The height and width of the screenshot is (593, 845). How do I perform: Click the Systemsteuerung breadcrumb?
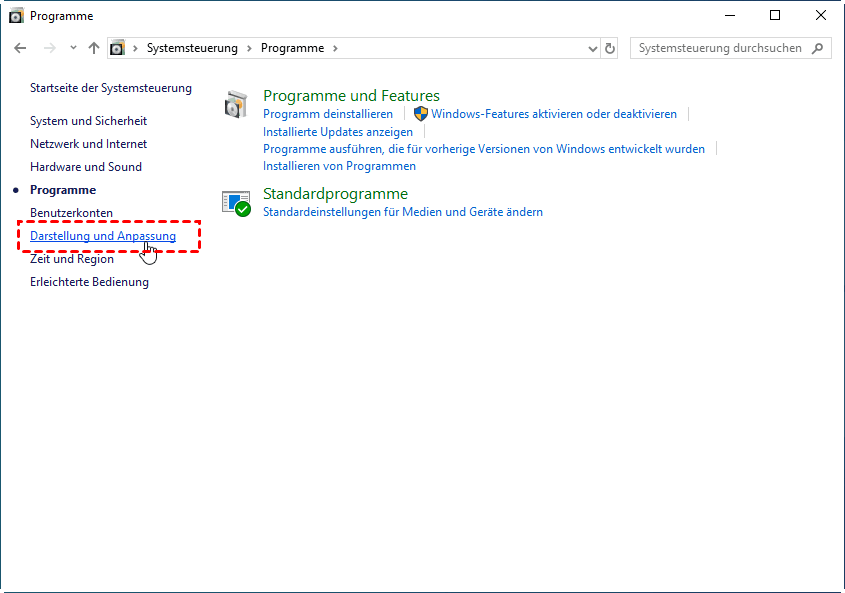[192, 48]
